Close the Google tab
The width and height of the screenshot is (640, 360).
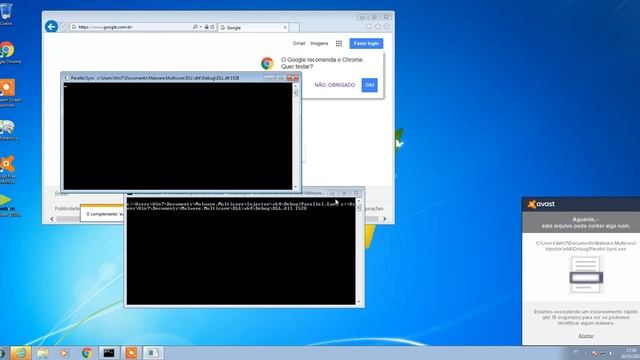pos(285,27)
